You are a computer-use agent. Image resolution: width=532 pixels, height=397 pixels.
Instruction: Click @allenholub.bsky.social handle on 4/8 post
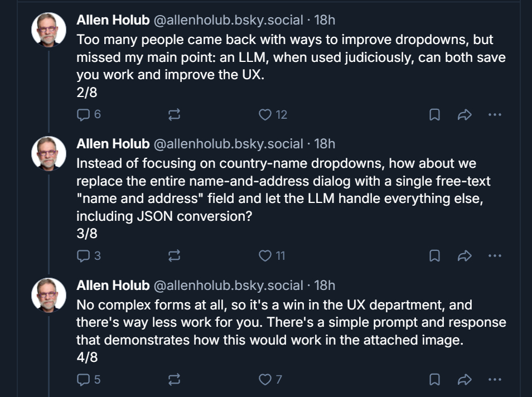coord(228,285)
